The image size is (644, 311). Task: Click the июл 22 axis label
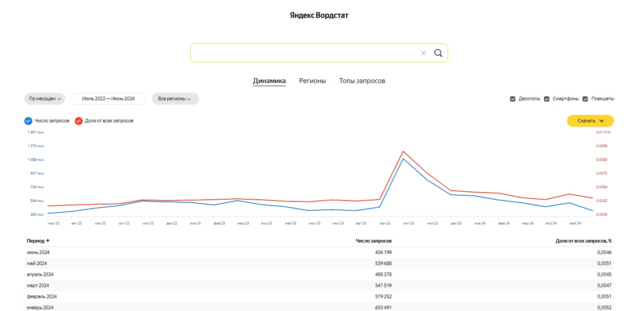point(53,224)
